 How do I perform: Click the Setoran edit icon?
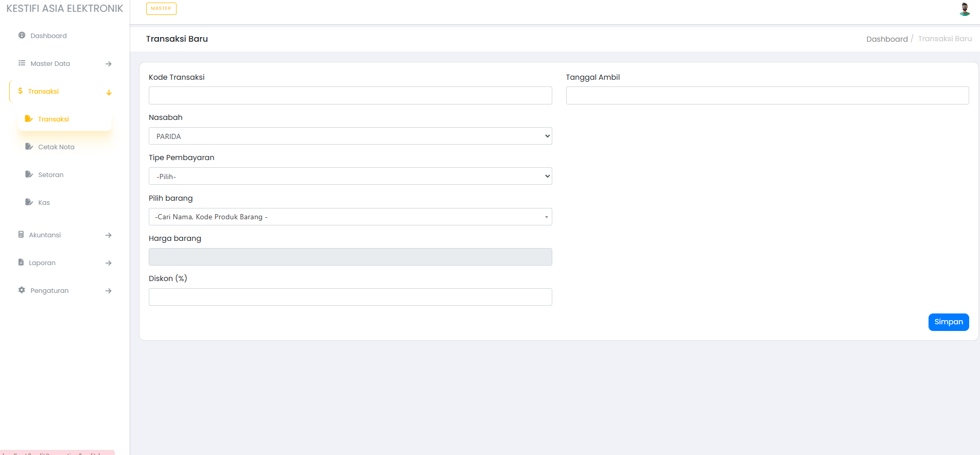29,174
